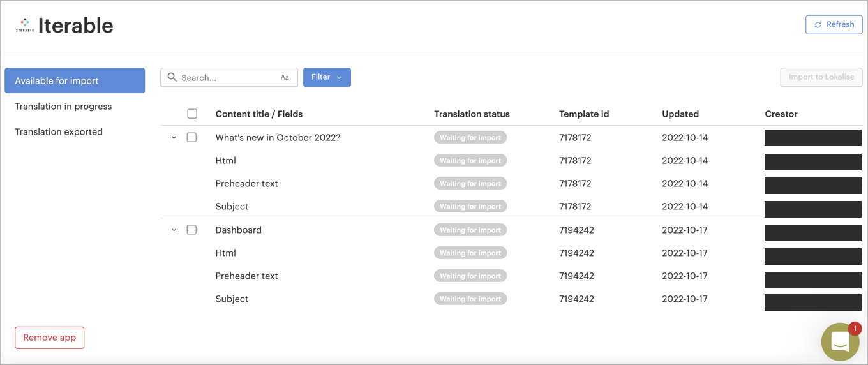Viewport: 868px width, 365px height.
Task: Toggle the Aa case-sensitive search icon
Action: pyautogui.click(x=285, y=78)
